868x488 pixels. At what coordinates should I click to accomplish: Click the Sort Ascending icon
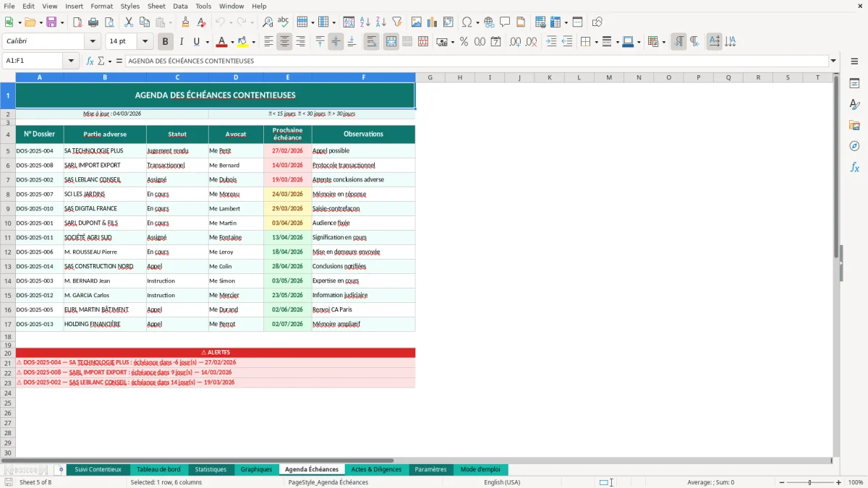pos(365,22)
